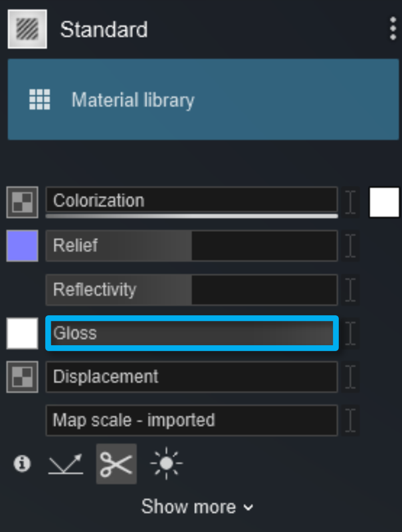Adjust the Relief slider

pyautogui.click(x=192, y=245)
